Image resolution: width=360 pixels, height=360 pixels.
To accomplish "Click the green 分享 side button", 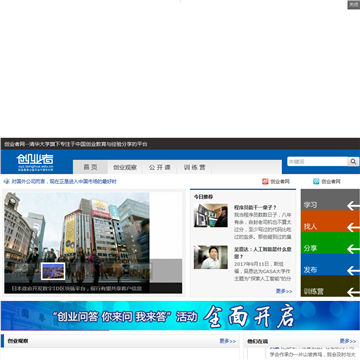I will [x=330, y=243].
